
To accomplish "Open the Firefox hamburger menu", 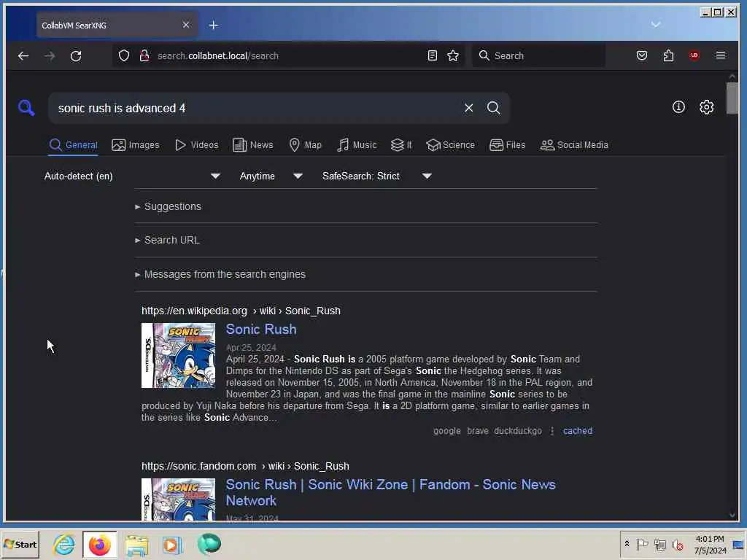I will [720, 55].
